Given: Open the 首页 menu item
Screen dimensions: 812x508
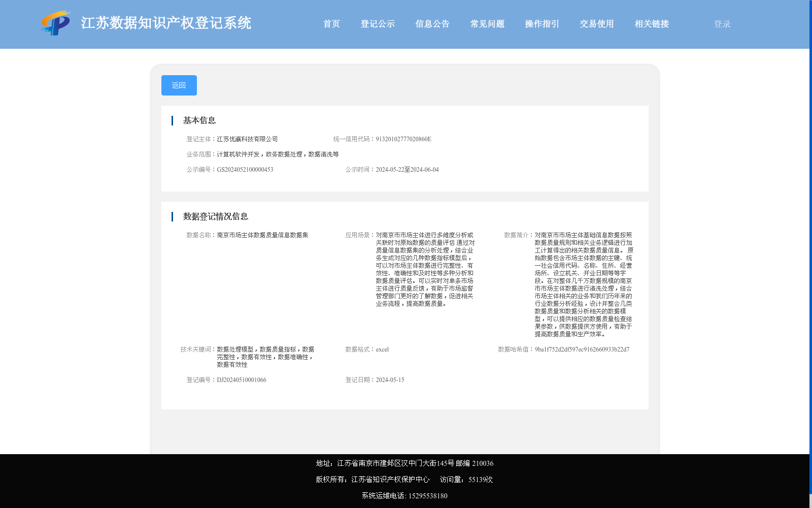Looking at the screenshot, I should tap(332, 24).
